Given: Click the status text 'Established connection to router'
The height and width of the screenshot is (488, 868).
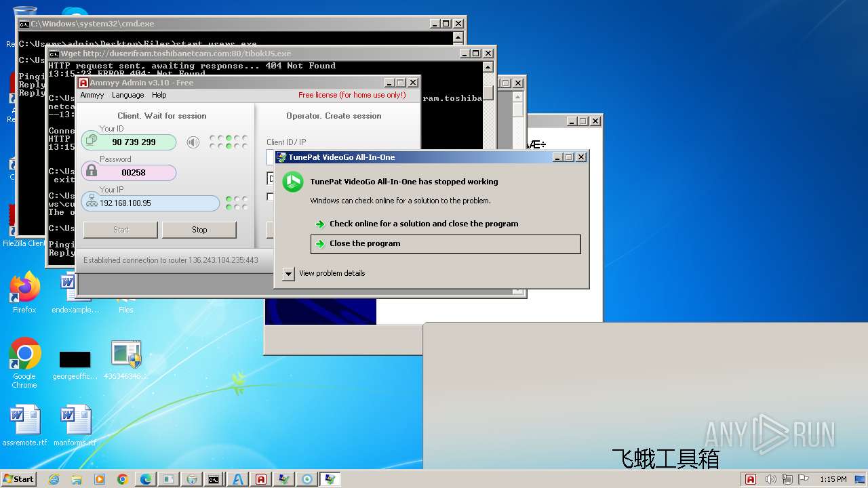Looking at the screenshot, I should pos(171,260).
